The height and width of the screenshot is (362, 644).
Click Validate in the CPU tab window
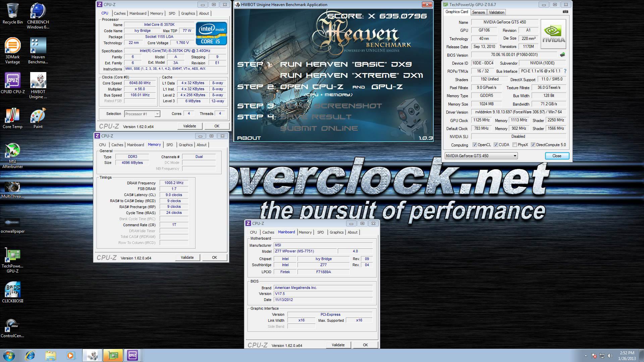[x=190, y=126]
